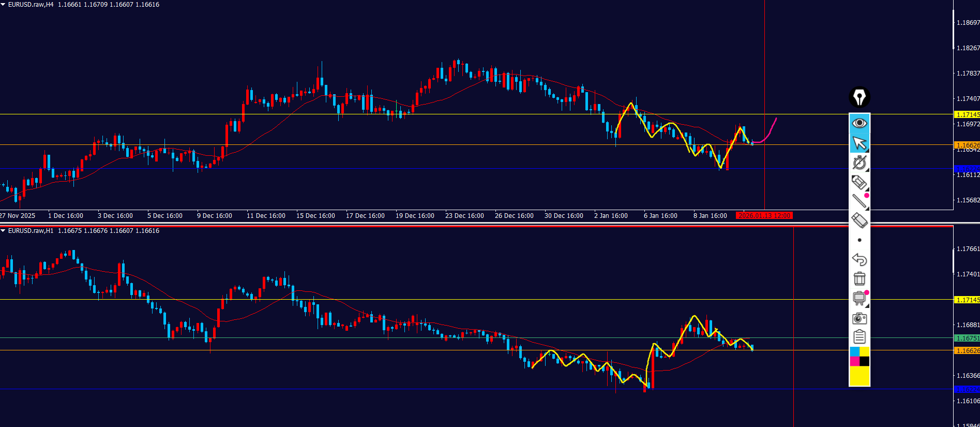This screenshot has width=980, height=427.
Task: Expand the EURUSD.raw,H1 chart triangle
Action: (x=3, y=230)
